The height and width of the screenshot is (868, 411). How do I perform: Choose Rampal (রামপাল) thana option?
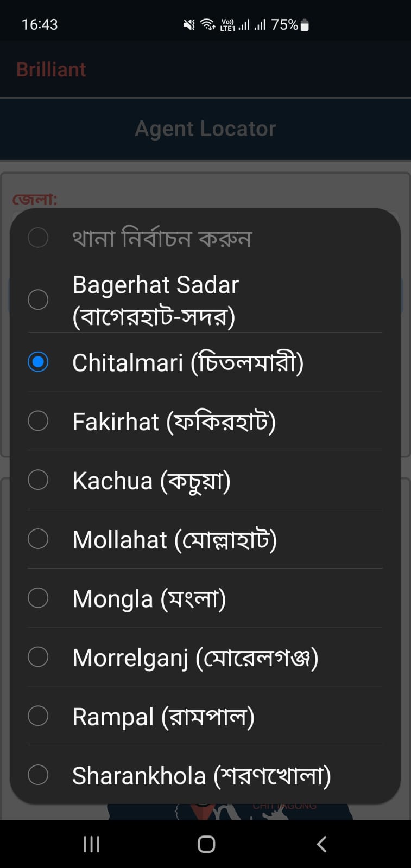(163, 717)
